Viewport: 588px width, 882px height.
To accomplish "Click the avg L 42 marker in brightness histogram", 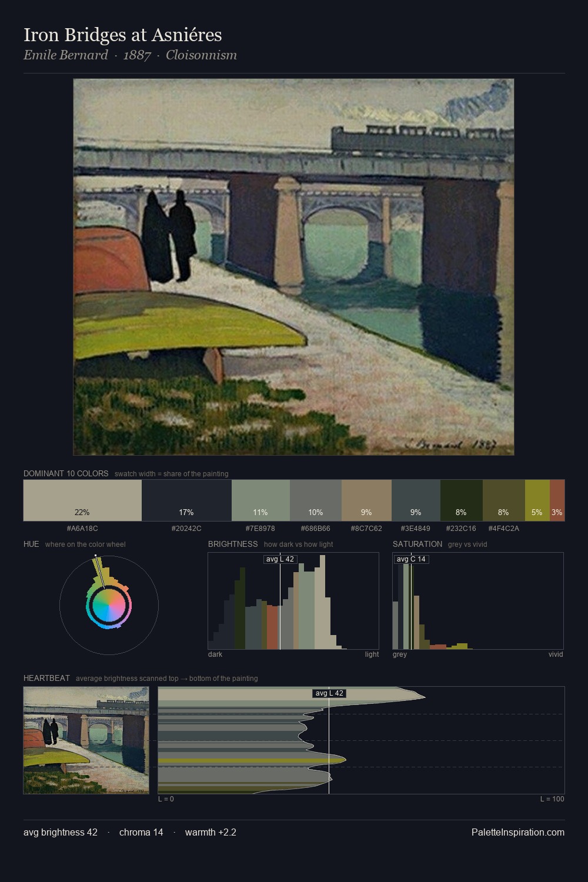I will coord(280,559).
